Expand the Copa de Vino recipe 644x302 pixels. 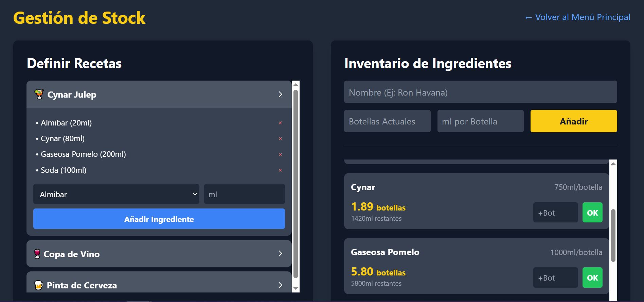280,254
